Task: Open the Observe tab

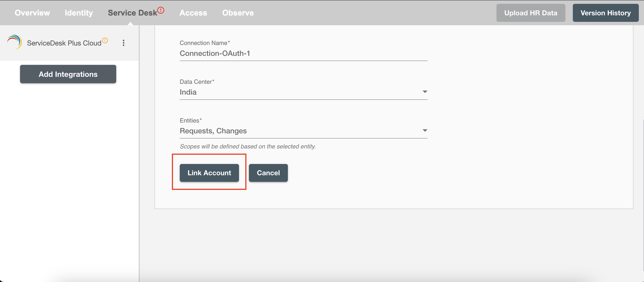Action: coord(238,13)
